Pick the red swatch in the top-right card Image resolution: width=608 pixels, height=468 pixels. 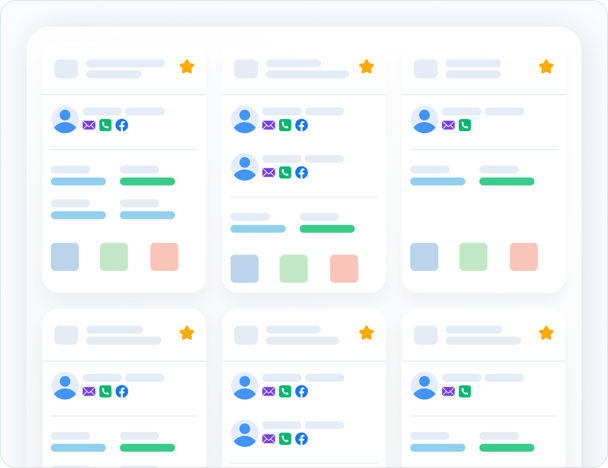[523, 257]
